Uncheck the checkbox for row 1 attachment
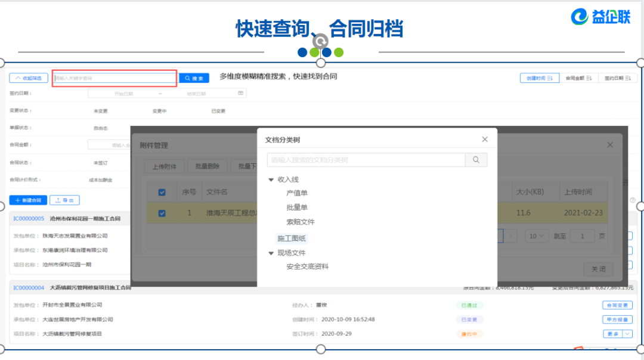This screenshot has height=360, width=644. (162, 213)
